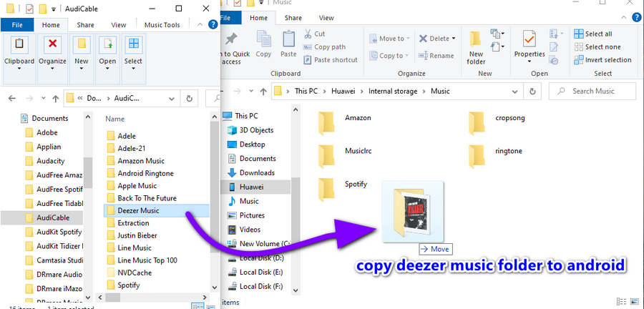The image size is (644, 309).
Task: Click the Search Music input field
Action: pos(592,91)
